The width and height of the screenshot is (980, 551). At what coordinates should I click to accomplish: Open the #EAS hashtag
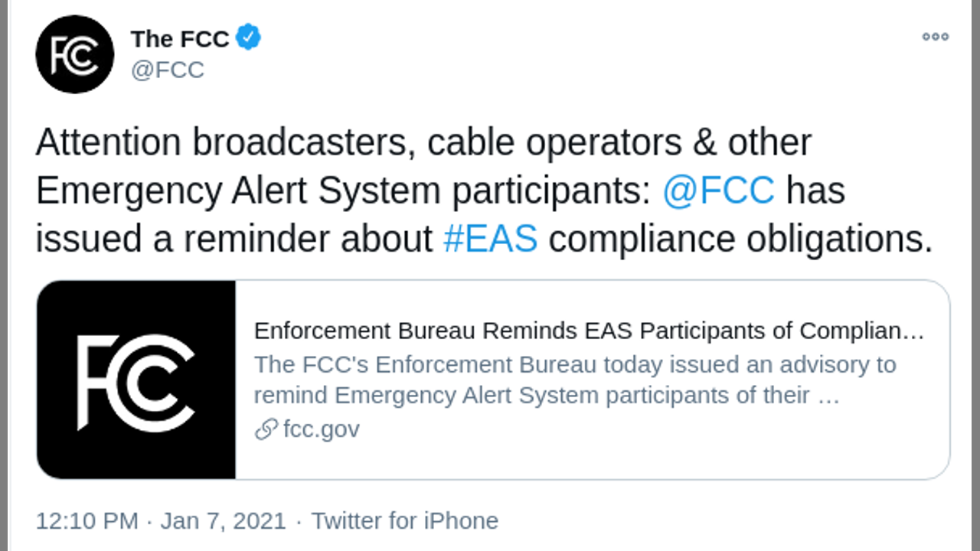click(490, 239)
